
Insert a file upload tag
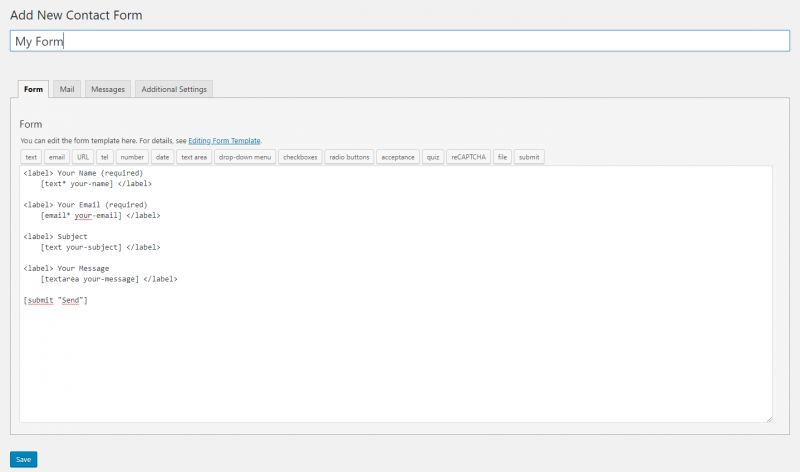coord(503,157)
